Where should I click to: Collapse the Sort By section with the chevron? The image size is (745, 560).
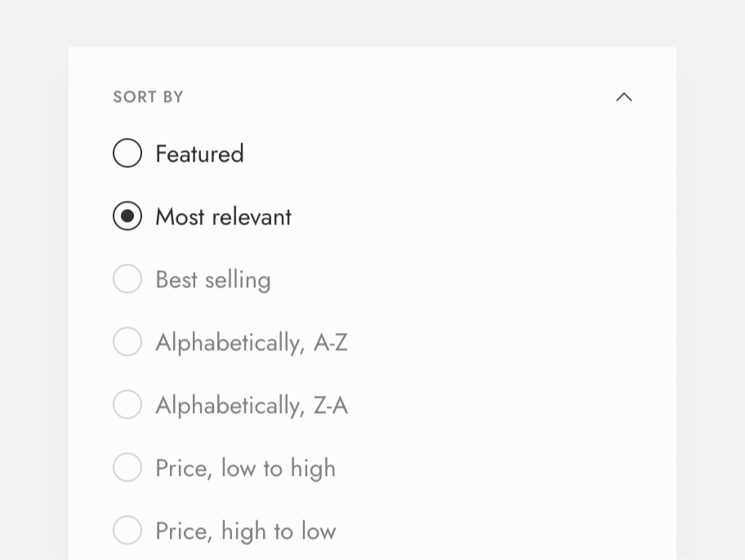624,97
